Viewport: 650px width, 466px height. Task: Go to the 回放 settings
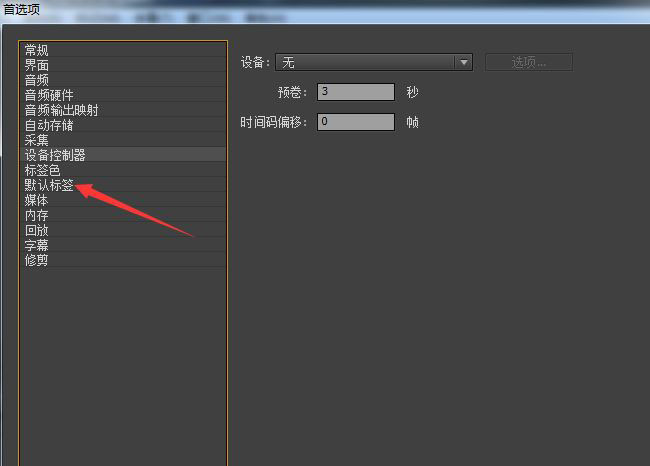pos(123,230)
